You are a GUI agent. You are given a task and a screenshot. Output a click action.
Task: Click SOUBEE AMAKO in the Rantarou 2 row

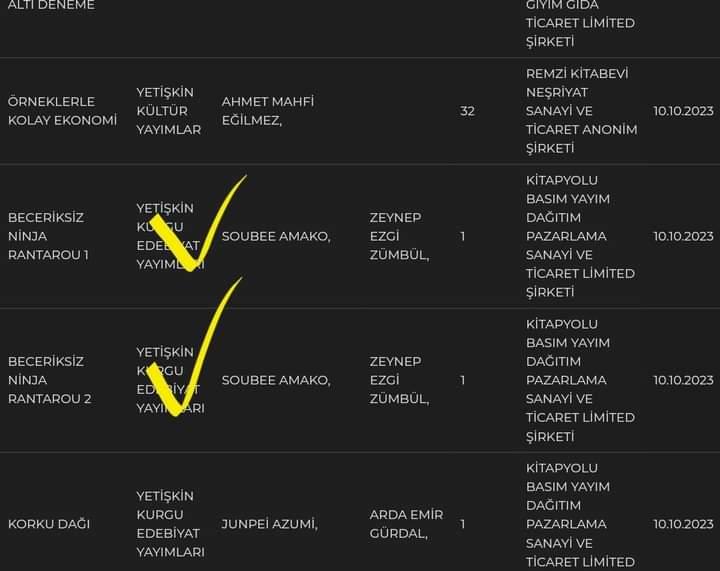(x=276, y=380)
